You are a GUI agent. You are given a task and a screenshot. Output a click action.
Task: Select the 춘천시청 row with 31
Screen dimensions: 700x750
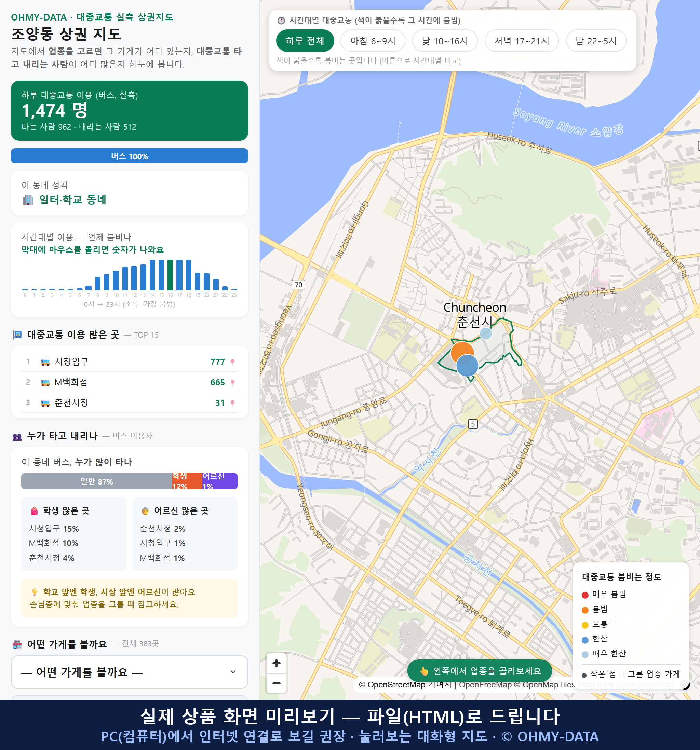(130, 403)
